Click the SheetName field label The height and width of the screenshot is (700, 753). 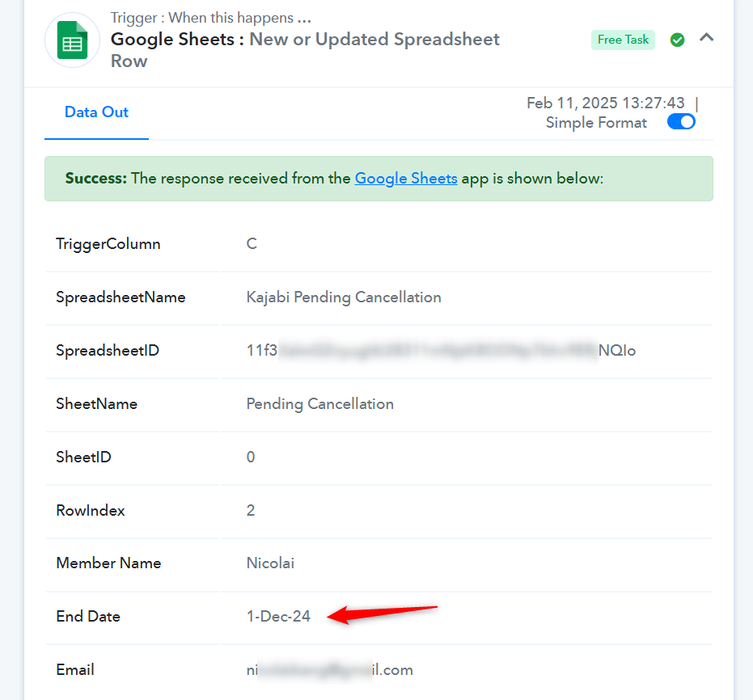pos(96,404)
